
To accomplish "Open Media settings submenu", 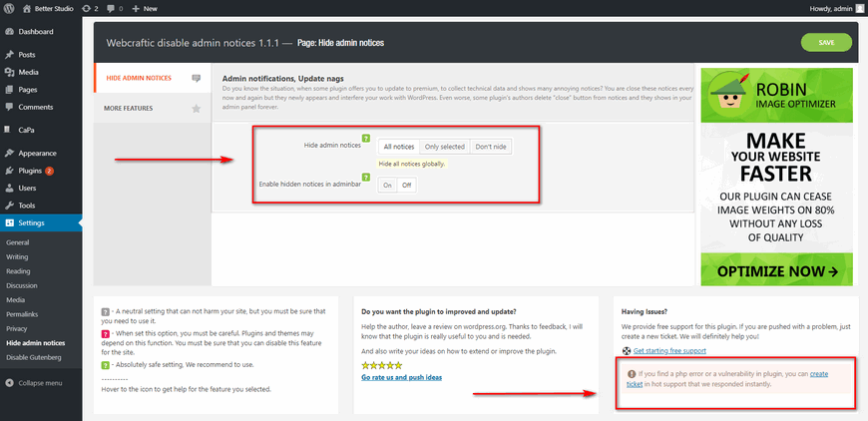I will tap(16, 300).
